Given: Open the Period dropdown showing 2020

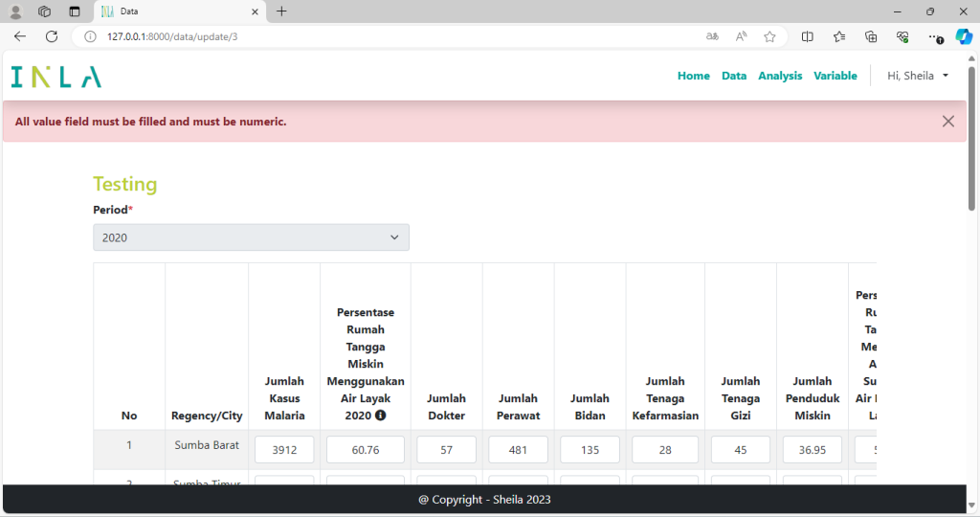Looking at the screenshot, I should click(x=252, y=237).
